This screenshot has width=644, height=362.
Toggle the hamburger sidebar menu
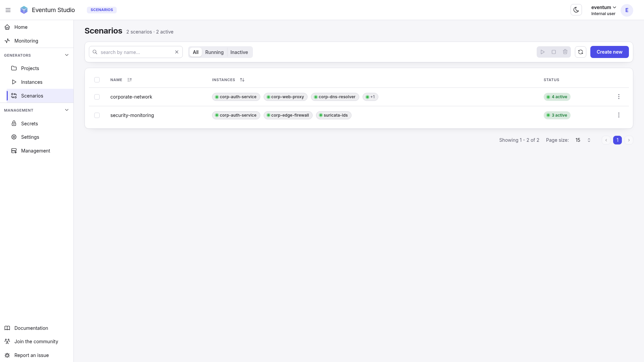pos(8,10)
